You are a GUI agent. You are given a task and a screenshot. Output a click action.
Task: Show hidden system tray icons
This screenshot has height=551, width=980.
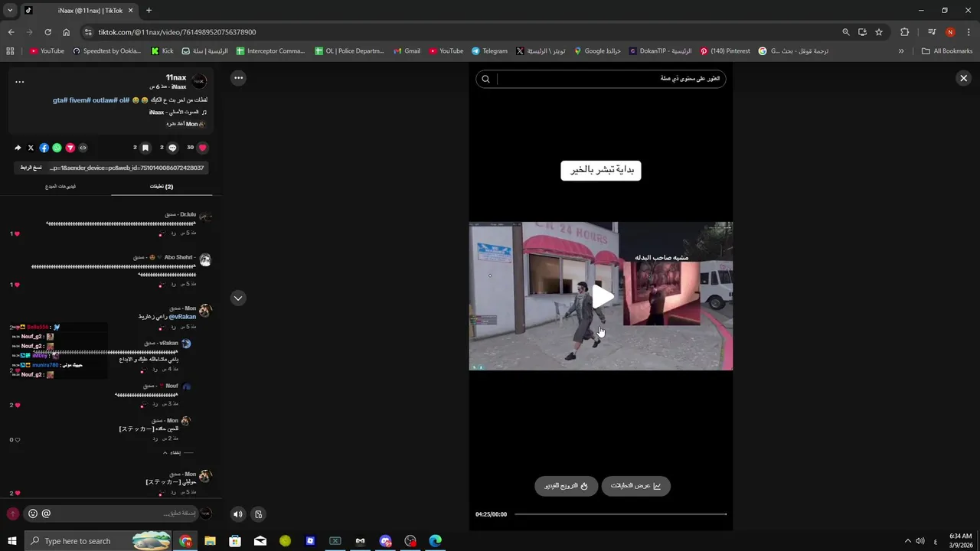[908, 541]
